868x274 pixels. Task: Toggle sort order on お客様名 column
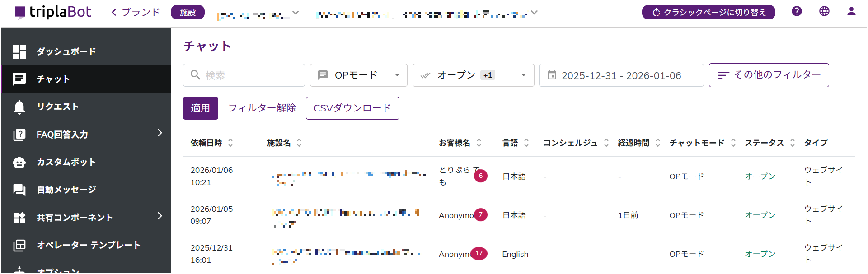(479, 143)
